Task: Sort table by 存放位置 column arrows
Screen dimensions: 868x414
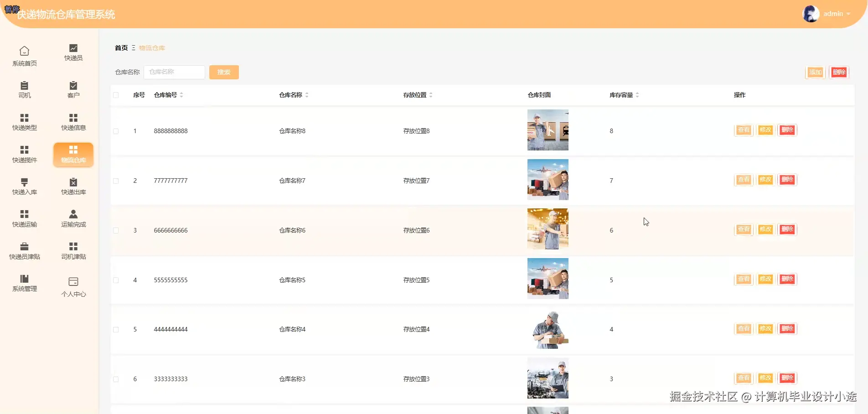Action: click(x=431, y=95)
